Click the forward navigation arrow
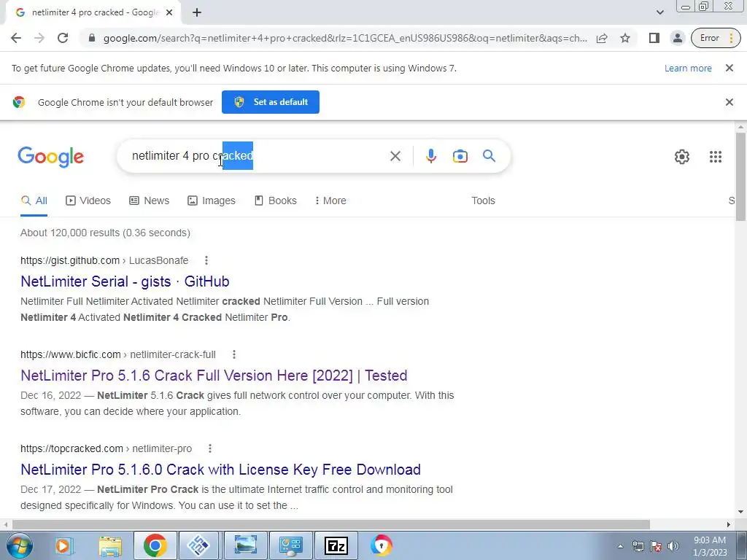The height and width of the screenshot is (560, 747). [39, 38]
